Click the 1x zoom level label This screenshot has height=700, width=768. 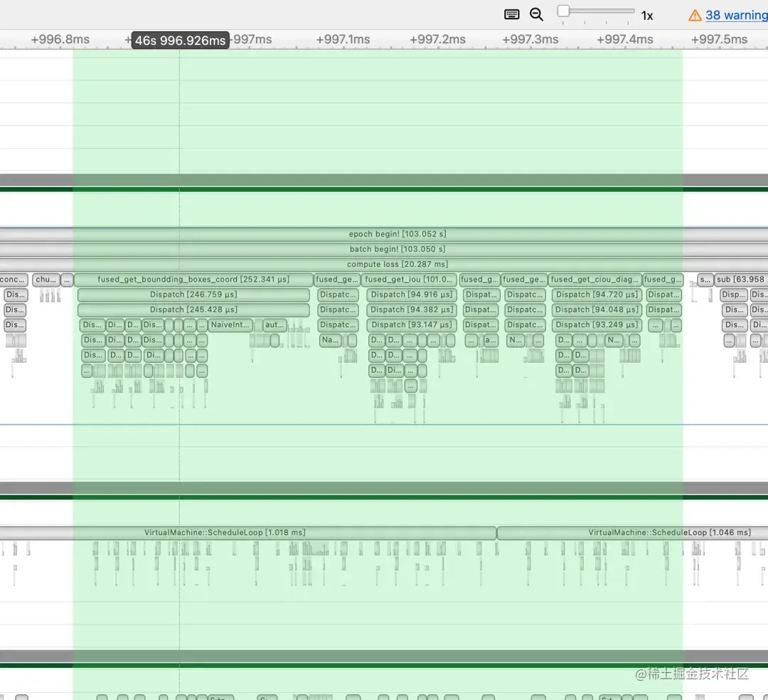(x=647, y=16)
